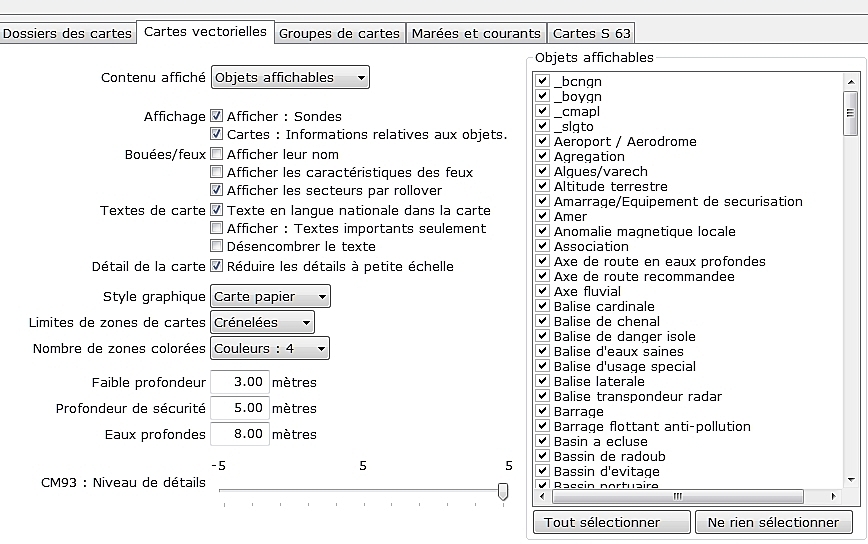Expand Limites de zones Crénelées dropdown
Image resolution: width=868 pixels, height=544 pixels.
tap(262, 323)
